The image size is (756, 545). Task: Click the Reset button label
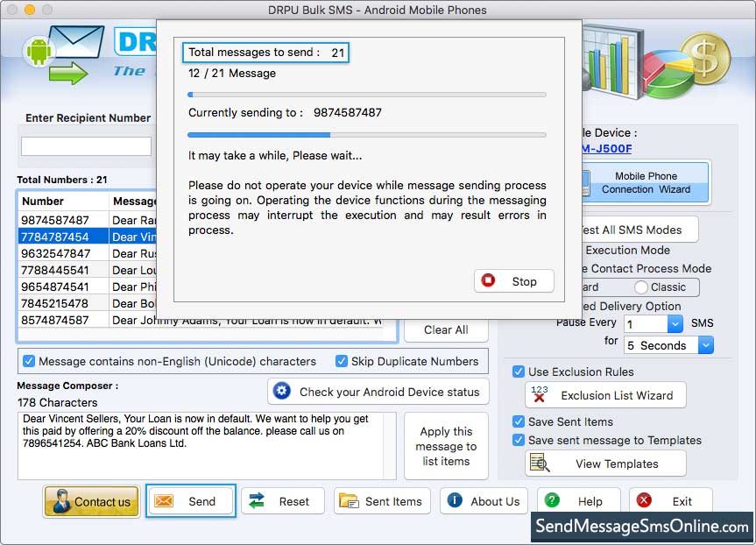point(294,501)
